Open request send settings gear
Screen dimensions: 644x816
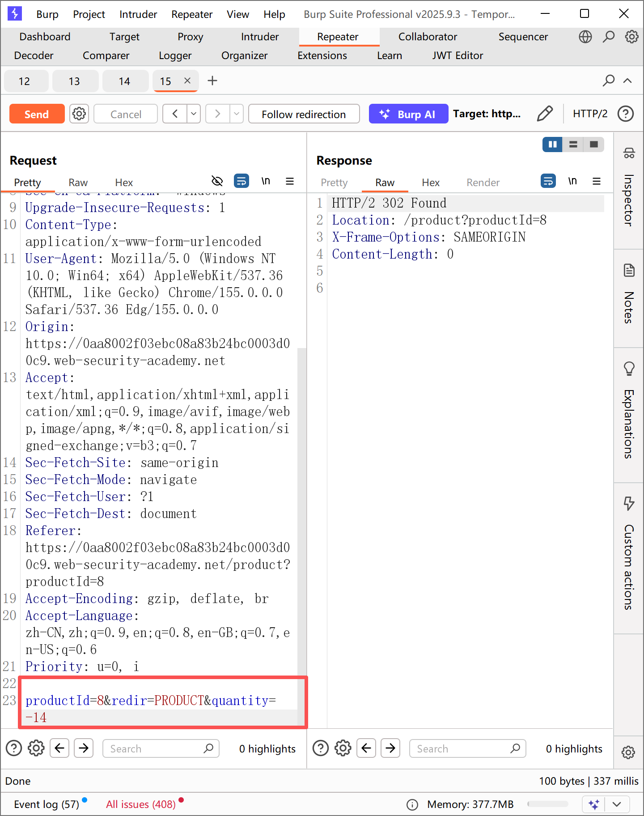pyautogui.click(x=79, y=114)
